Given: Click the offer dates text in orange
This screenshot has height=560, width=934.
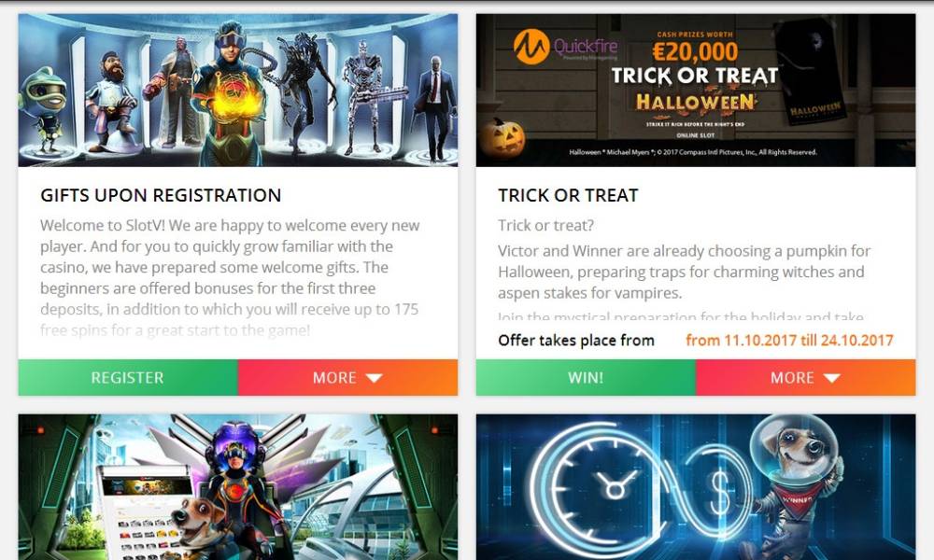Looking at the screenshot, I should (789, 341).
